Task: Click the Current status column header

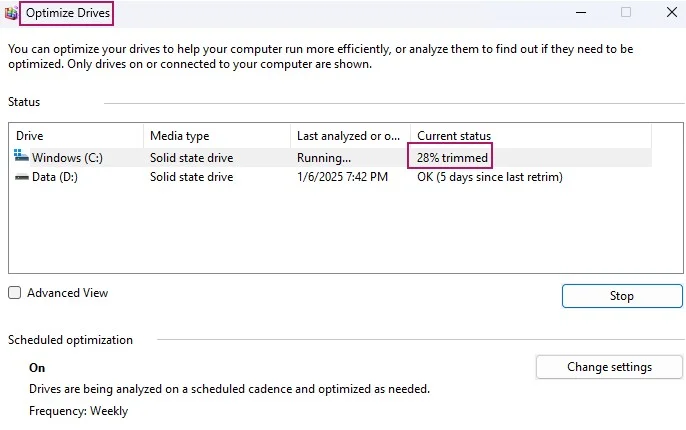Action: coord(454,136)
